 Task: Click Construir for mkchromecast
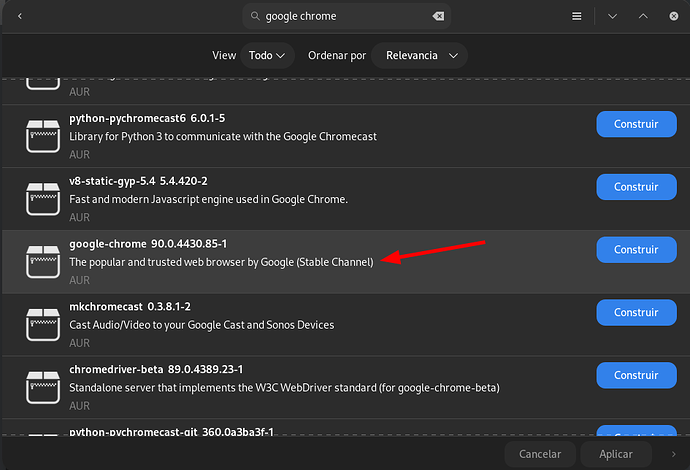click(x=636, y=312)
